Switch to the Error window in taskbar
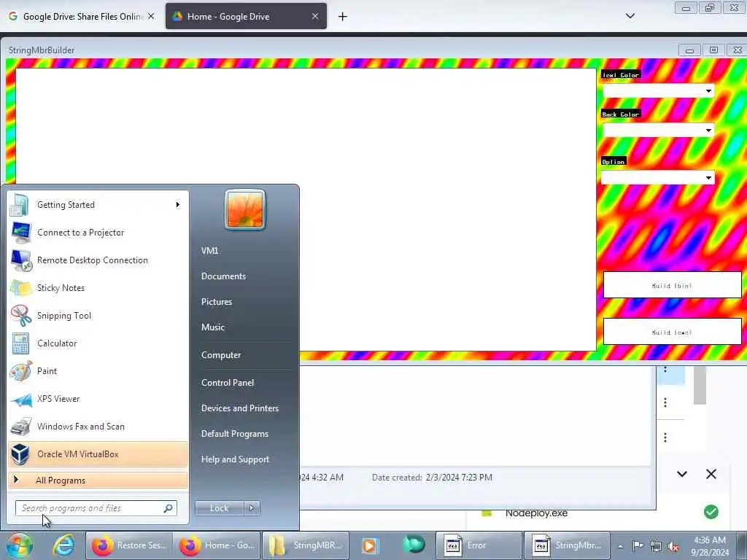Viewport: 747px width, 560px height. click(479, 545)
